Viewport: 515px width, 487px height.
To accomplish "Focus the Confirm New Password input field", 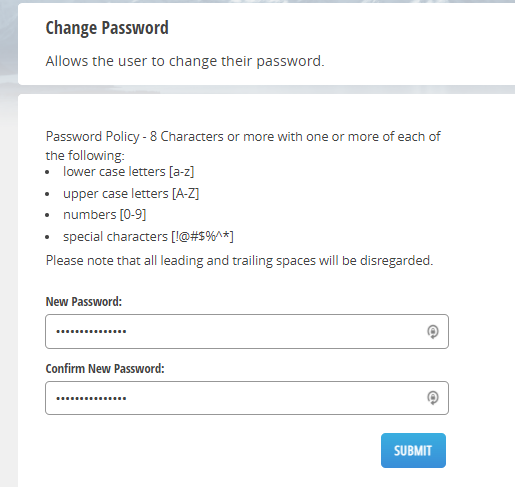I will [247, 398].
